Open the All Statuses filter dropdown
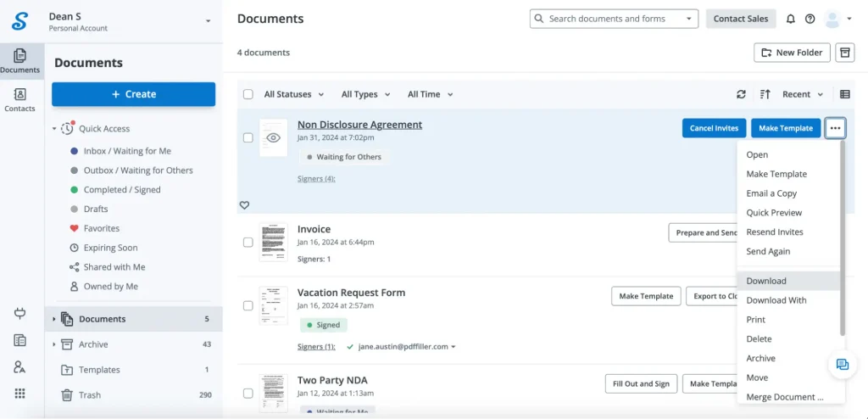This screenshot has width=868, height=419. (x=293, y=94)
